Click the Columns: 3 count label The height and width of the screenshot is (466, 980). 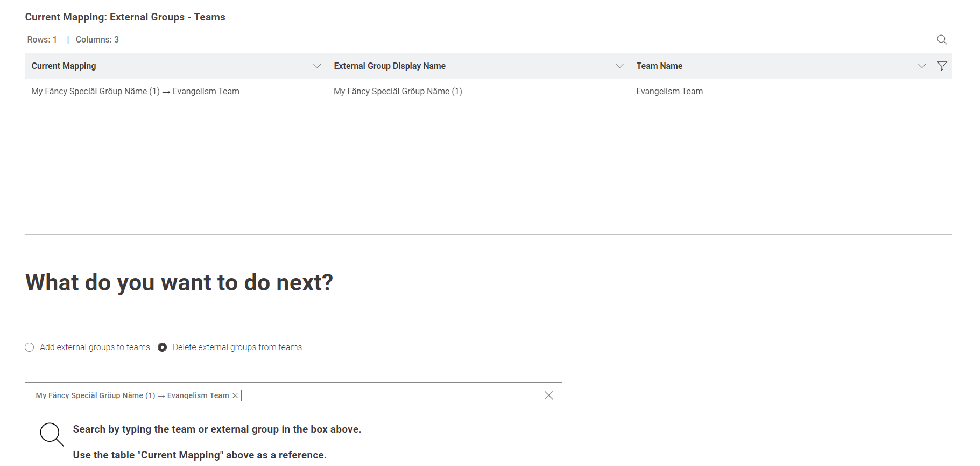click(97, 40)
